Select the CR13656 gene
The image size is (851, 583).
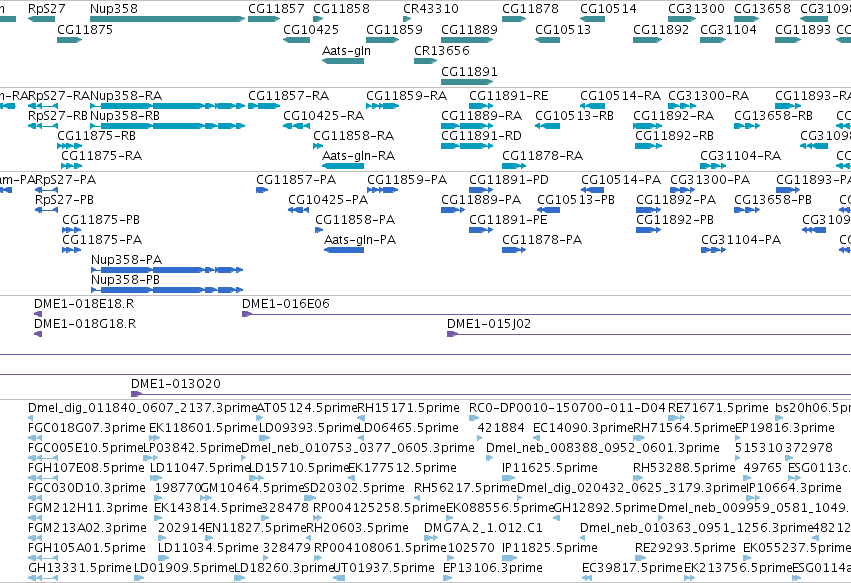[426, 61]
